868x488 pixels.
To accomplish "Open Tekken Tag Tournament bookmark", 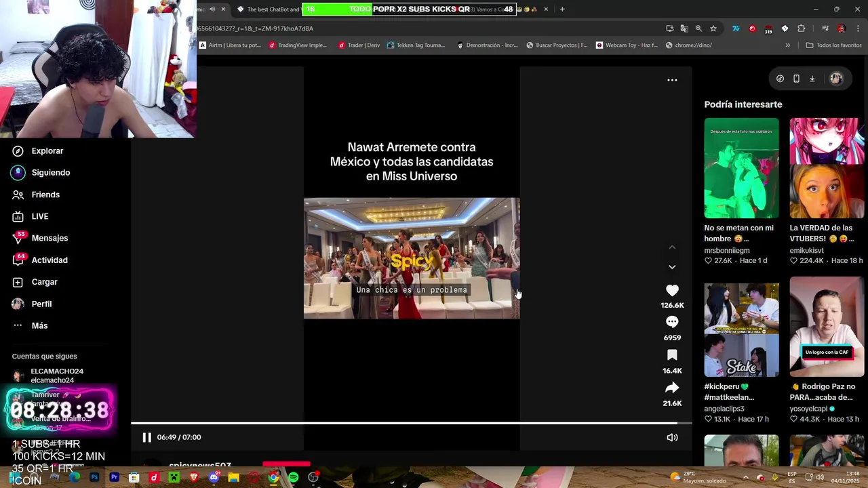I will (416, 45).
